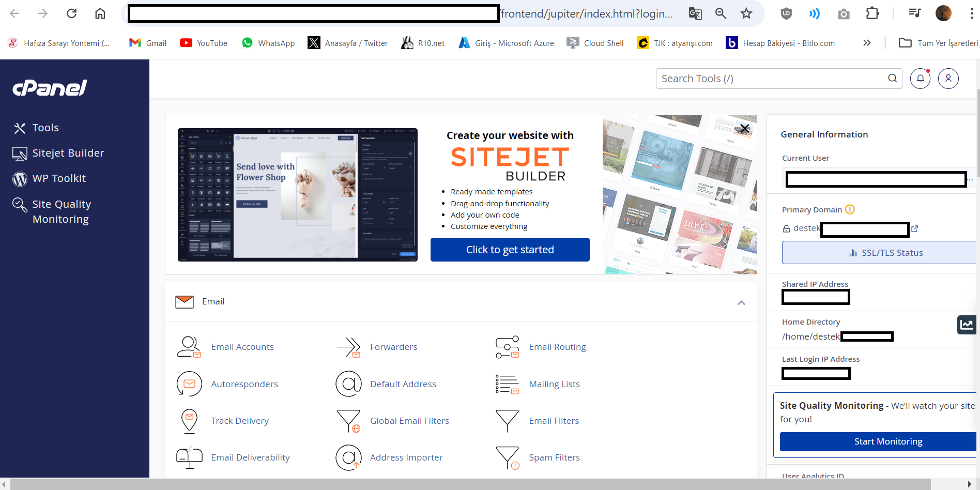Click the Address Importer icon

(349, 457)
